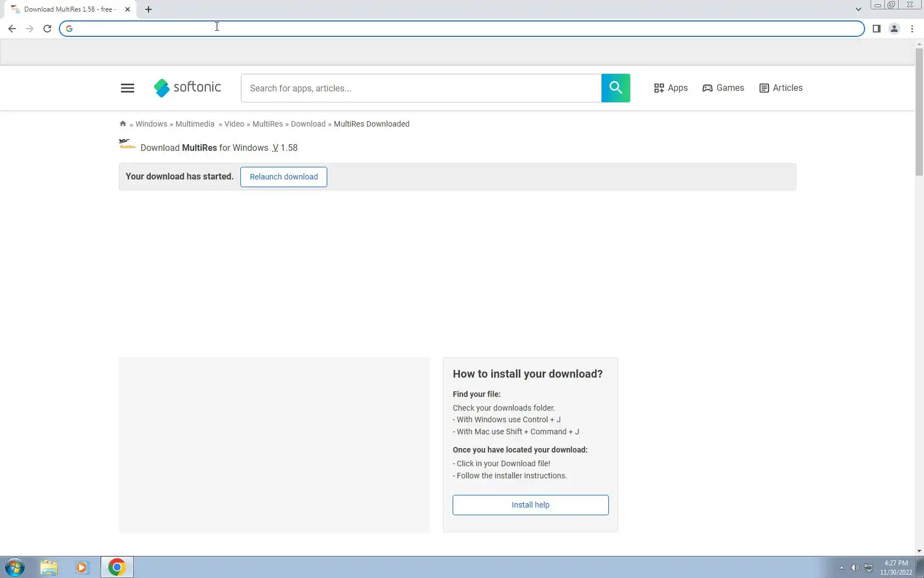924x578 pixels.
Task: Open the MultiRes breadcrumb link
Action: click(267, 124)
